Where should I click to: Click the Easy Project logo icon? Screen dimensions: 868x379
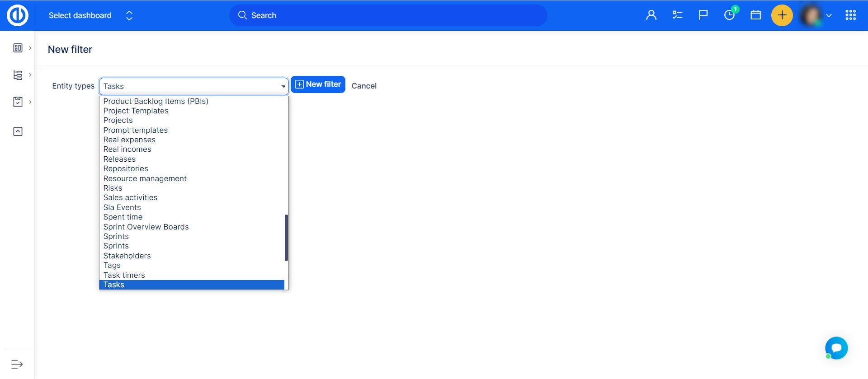click(18, 15)
